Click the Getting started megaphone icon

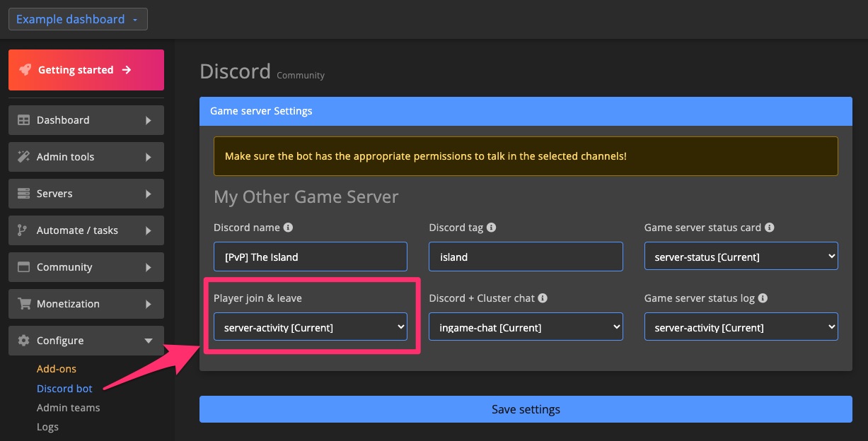pyautogui.click(x=25, y=70)
